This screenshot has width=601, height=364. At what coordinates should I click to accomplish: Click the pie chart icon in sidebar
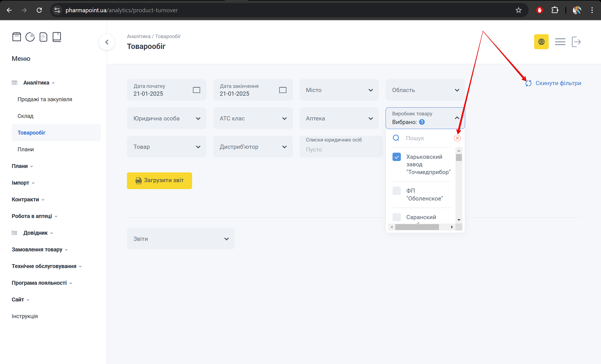[x=30, y=37]
